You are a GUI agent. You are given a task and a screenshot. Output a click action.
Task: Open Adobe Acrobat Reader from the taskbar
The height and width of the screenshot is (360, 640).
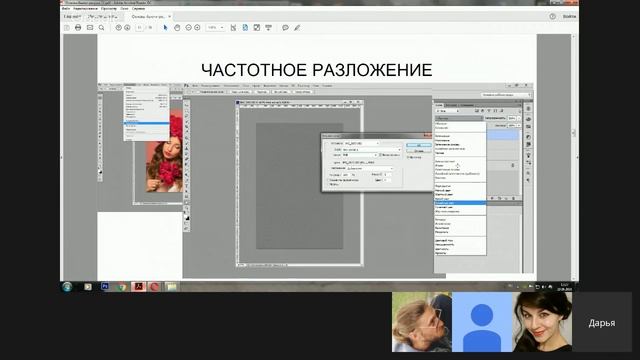(x=138, y=287)
